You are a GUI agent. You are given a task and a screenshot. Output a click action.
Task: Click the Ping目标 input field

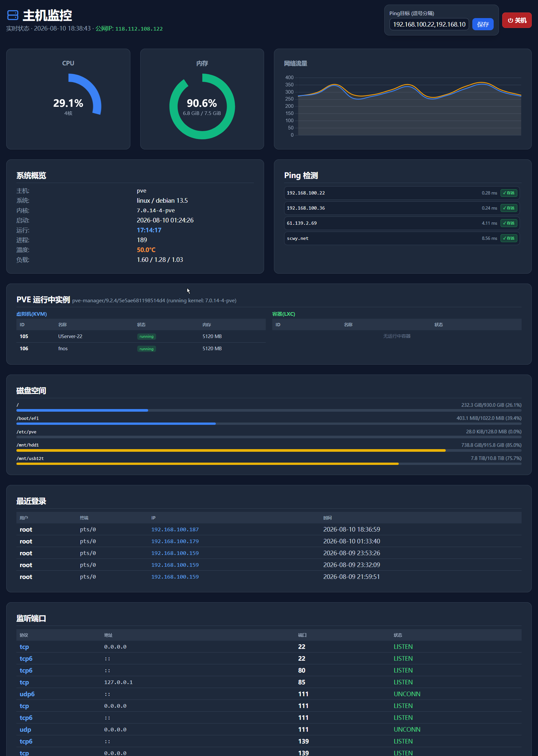[429, 24]
